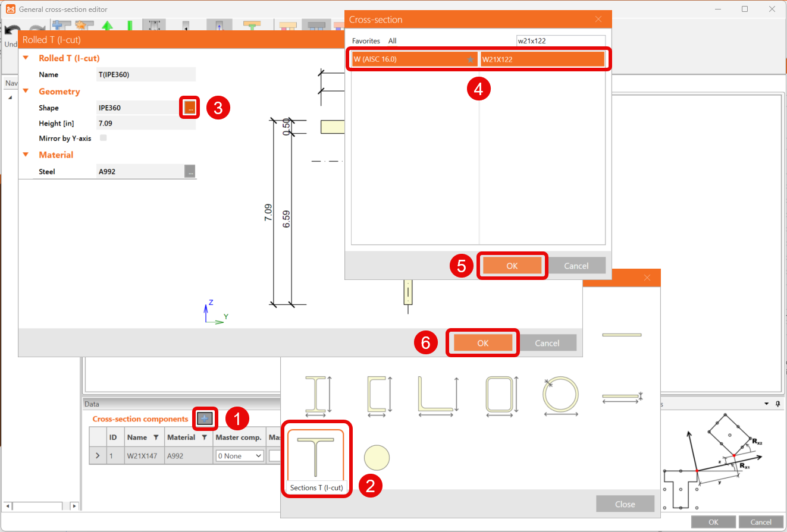Pin the right side panel with the pin icon
The image size is (787, 532).
[777, 404]
